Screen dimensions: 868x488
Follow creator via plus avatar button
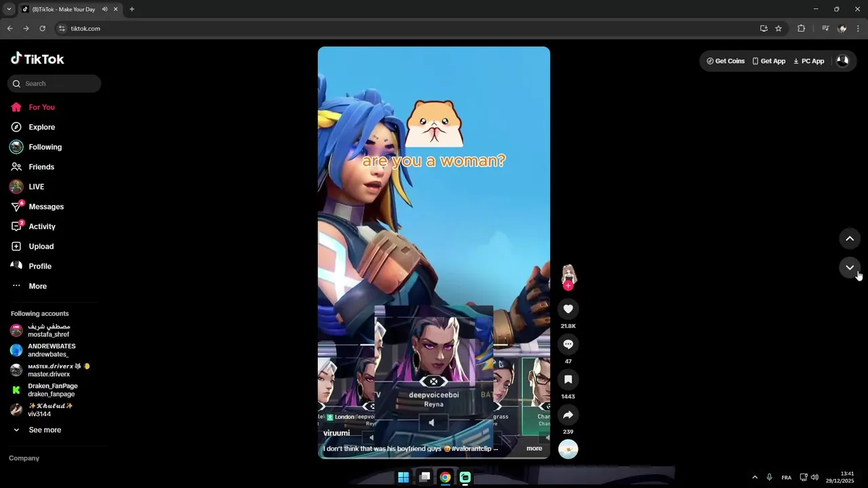click(568, 286)
